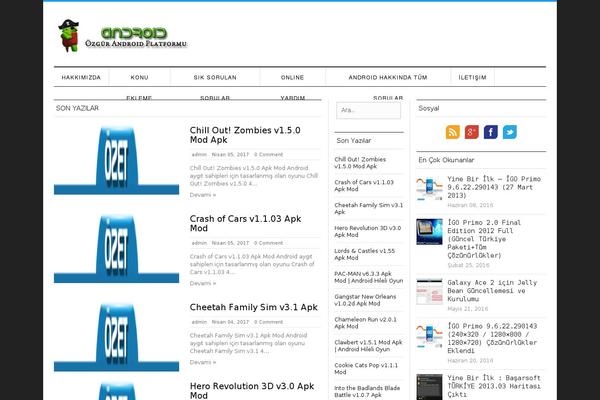Image resolution: width=600 pixels, height=400 pixels.
Task: Open sidebar link Gangstar New Orleans v1.0.2d Apk Mod
Action: tap(365, 300)
